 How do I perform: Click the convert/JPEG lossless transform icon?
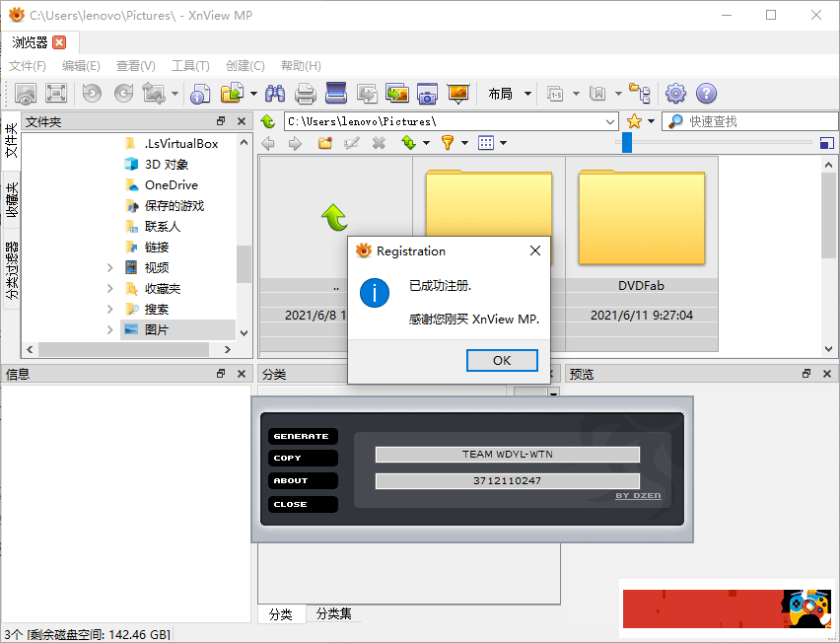(154, 94)
